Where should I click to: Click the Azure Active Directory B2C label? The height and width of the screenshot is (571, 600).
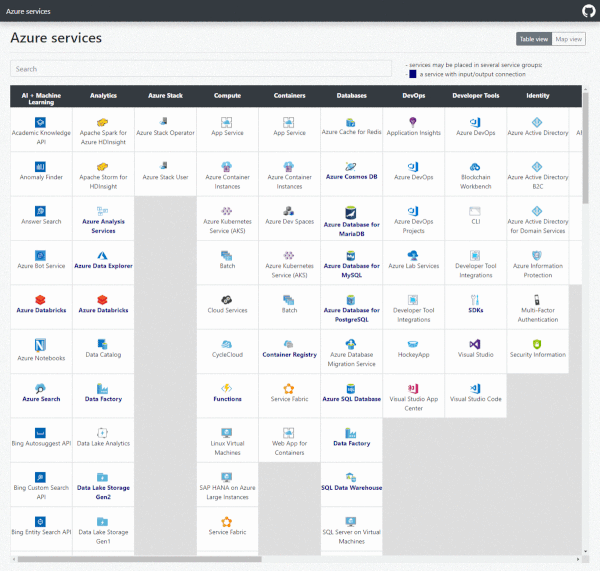538,182
